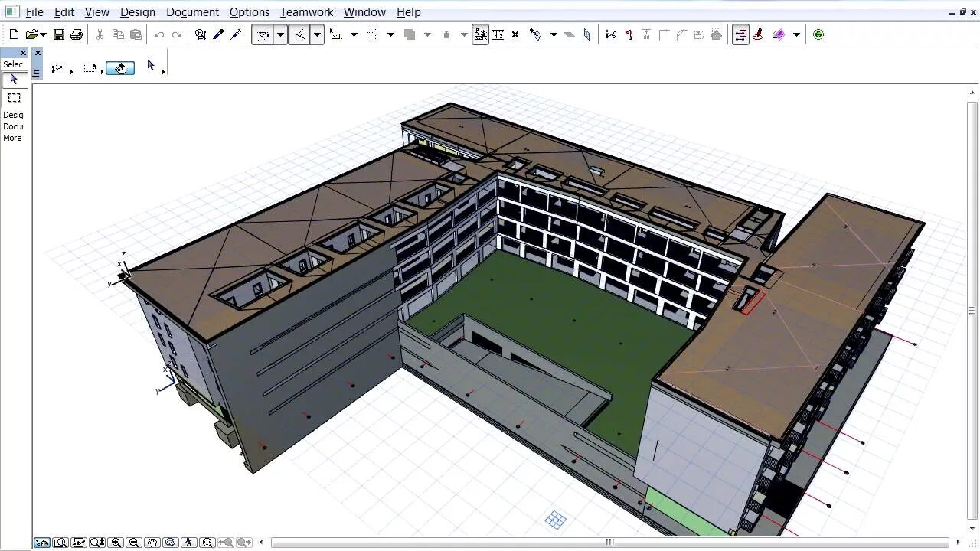Viewport: 980px width, 551px height.
Task: Toggle 3D perspective settings at bottom-left
Action: pyautogui.click(x=42, y=543)
